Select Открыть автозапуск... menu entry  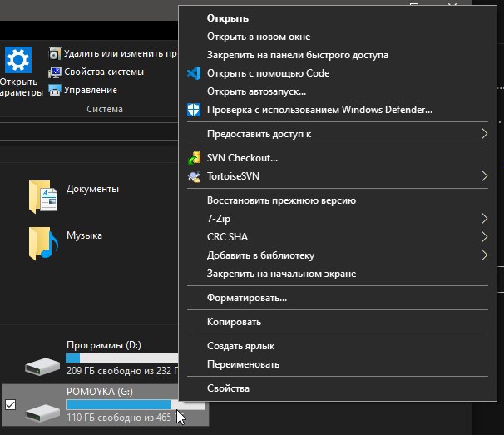tap(338, 91)
